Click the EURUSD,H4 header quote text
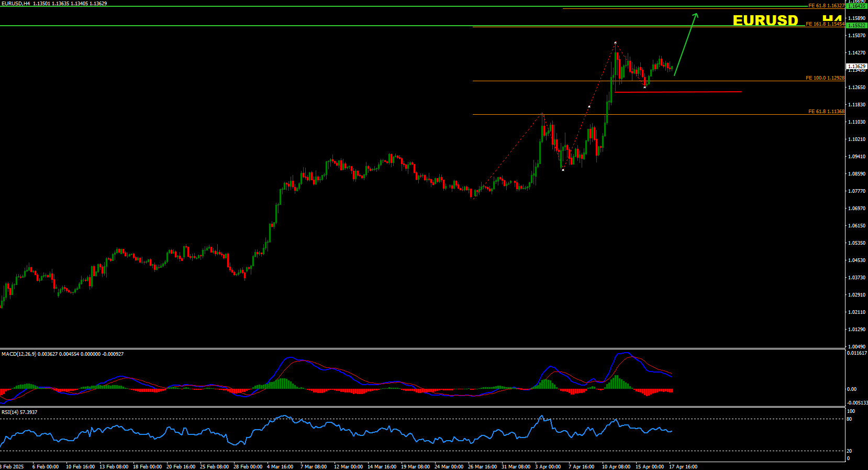The height and width of the screenshot is (470, 868). click(x=54, y=4)
